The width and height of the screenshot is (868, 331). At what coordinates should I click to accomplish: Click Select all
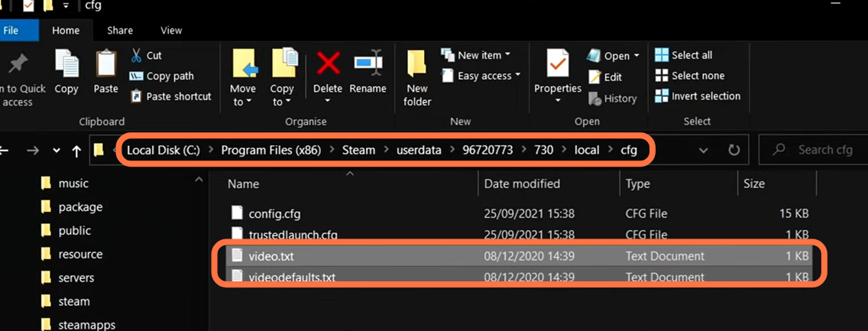(683, 55)
